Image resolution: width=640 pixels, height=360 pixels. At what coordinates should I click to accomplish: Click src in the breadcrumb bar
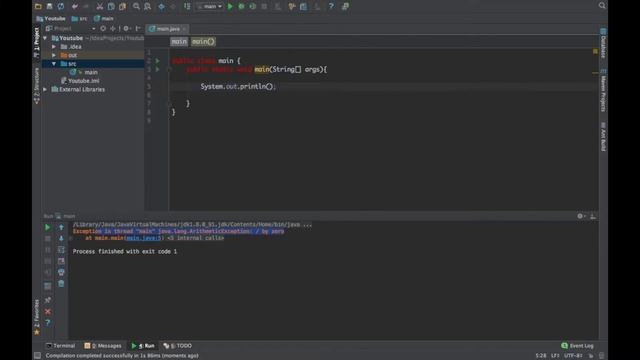(x=79, y=18)
